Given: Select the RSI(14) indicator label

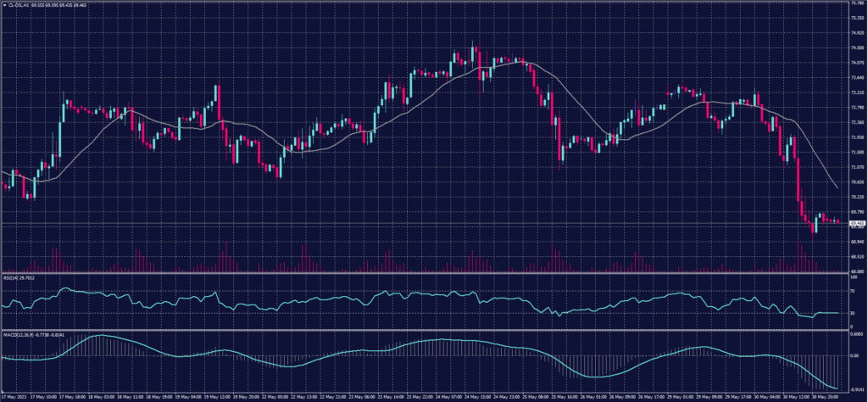Looking at the screenshot, I should click(12, 276).
